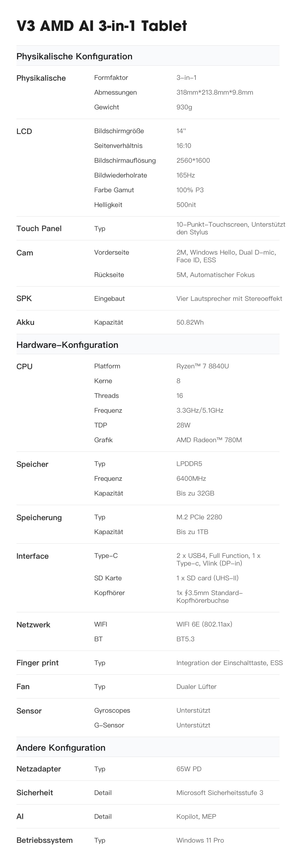
Task: Click the "5M, Automatischer Fokus" rear camera value
Action: 215,275
